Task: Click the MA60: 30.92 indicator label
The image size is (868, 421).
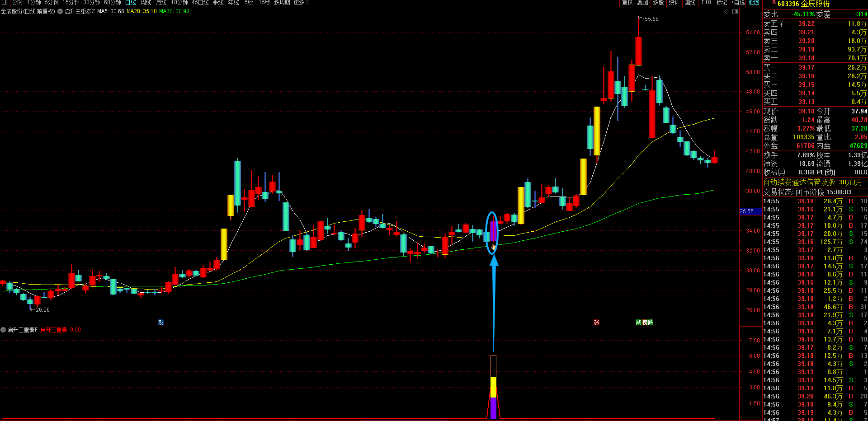Action: (174, 11)
